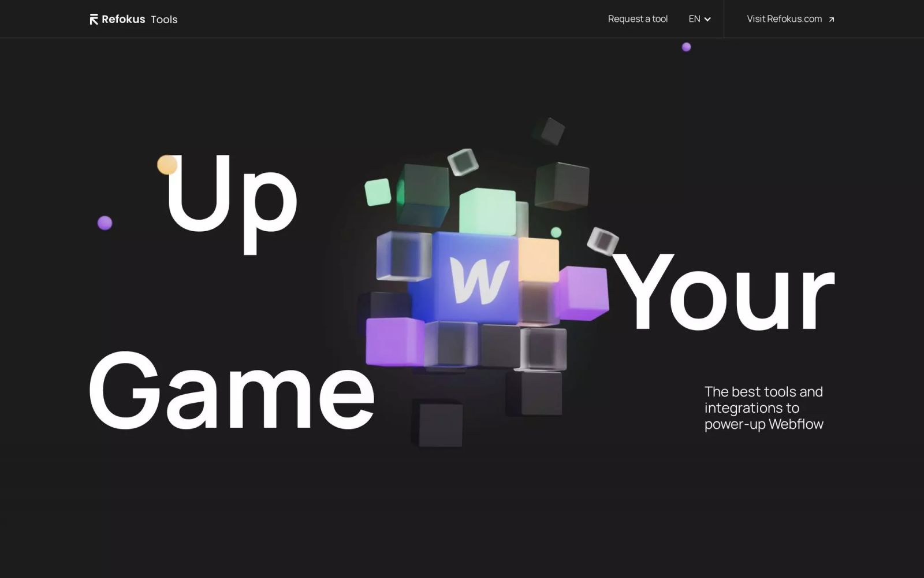Expand the EN language dropdown
The height and width of the screenshot is (578, 924).
click(699, 19)
